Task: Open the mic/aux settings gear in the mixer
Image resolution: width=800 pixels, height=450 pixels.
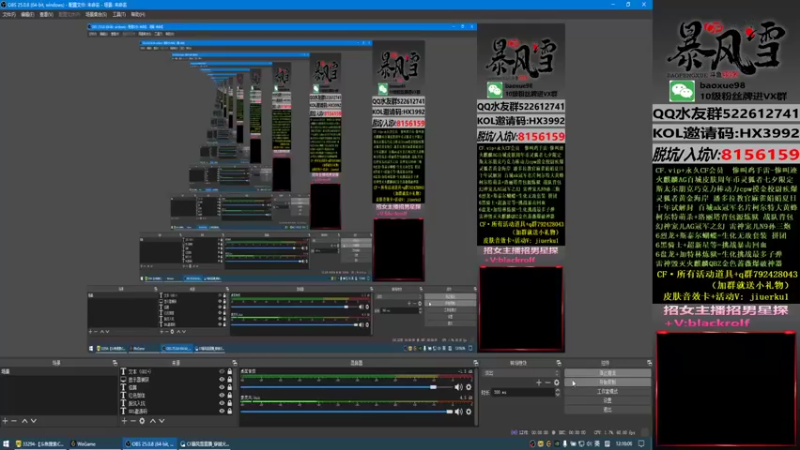Action: [x=468, y=411]
